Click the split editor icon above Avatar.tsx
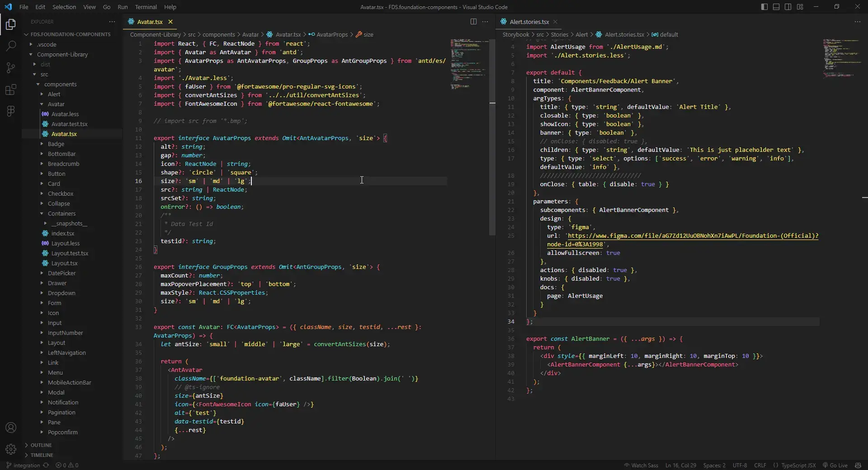The width and height of the screenshot is (868, 470). coord(473,22)
